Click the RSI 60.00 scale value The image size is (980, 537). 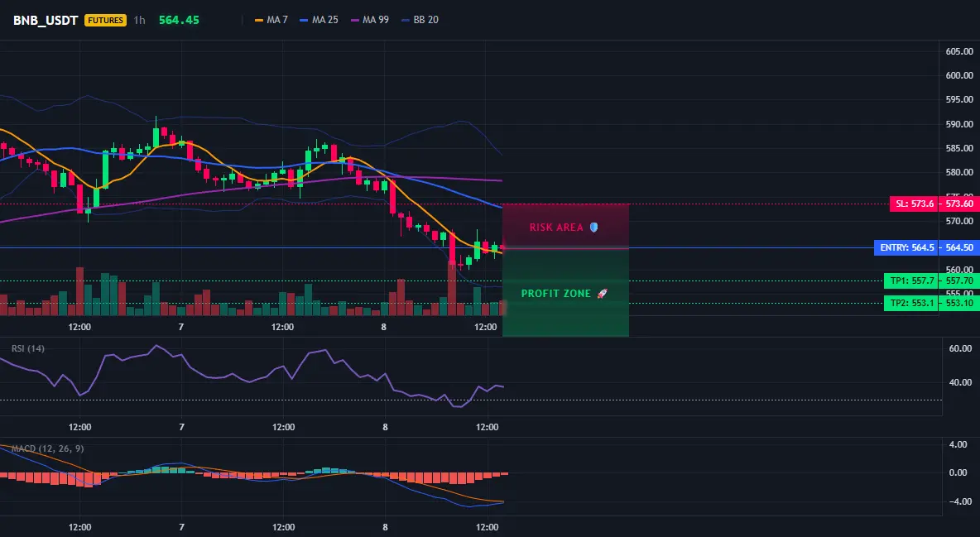click(x=961, y=348)
